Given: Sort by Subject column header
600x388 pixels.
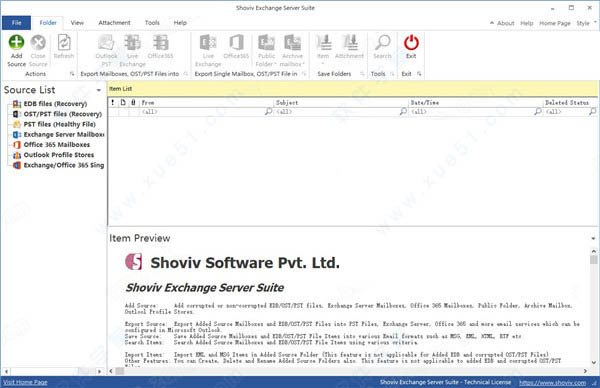Looking at the screenshot, I should (x=341, y=103).
